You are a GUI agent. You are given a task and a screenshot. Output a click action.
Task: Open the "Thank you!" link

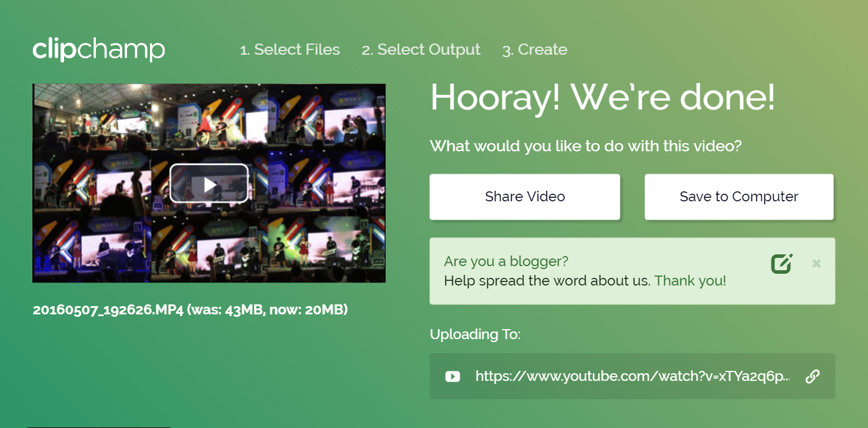tap(690, 281)
